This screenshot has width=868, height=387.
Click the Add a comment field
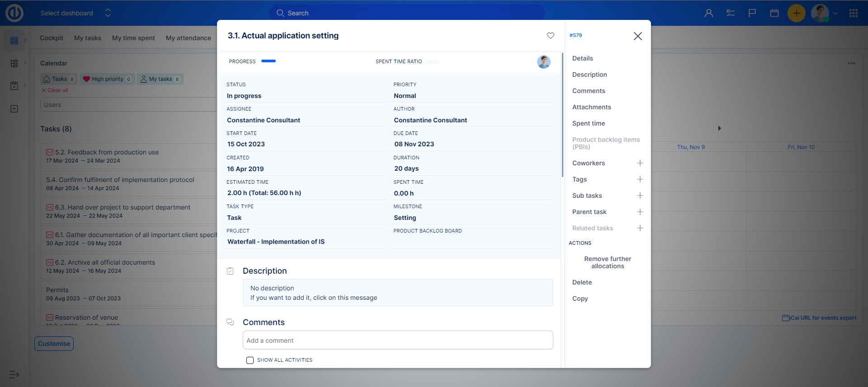tap(397, 340)
